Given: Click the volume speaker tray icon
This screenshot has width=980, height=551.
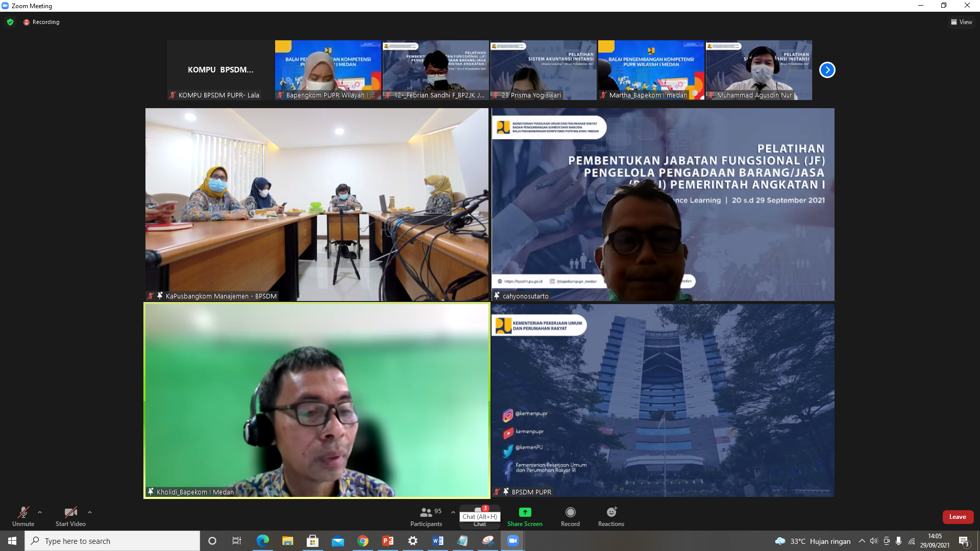Looking at the screenshot, I should (x=874, y=541).
